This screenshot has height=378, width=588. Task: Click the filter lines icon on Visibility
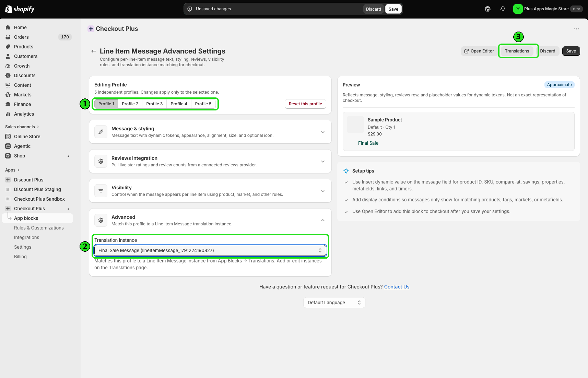click(x=101, y=191)
